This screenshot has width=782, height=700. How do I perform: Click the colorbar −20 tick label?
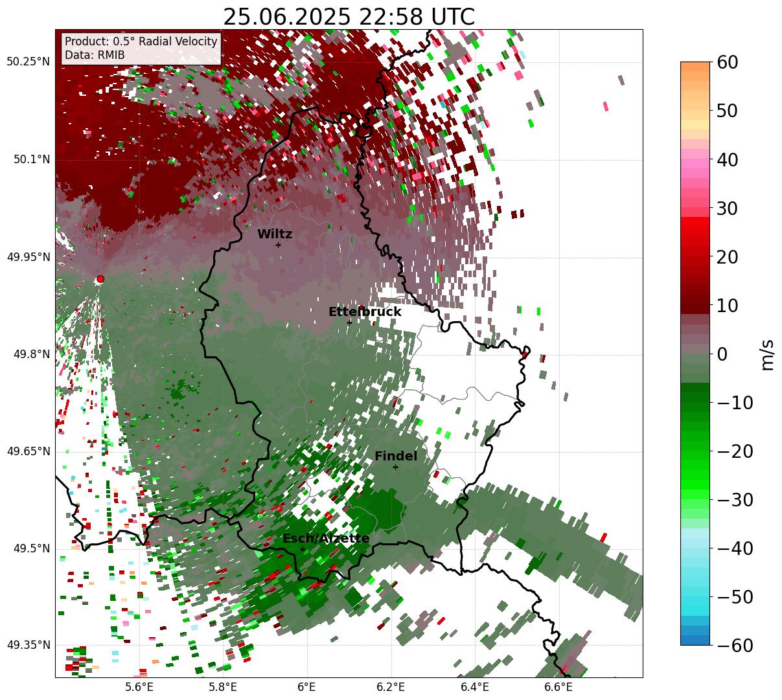click(x=735, y=451)
